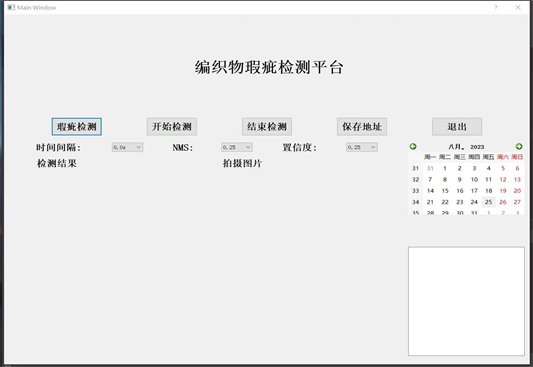The height and width of the screenshot is (367, 533).
Task: Go to previous month in calendar
Action: pos(413,146)
